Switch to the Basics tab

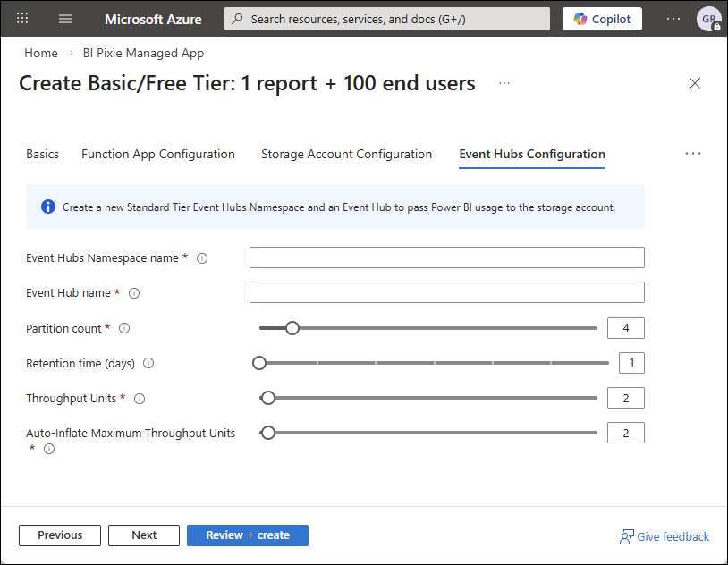click(x=42, y=154)
